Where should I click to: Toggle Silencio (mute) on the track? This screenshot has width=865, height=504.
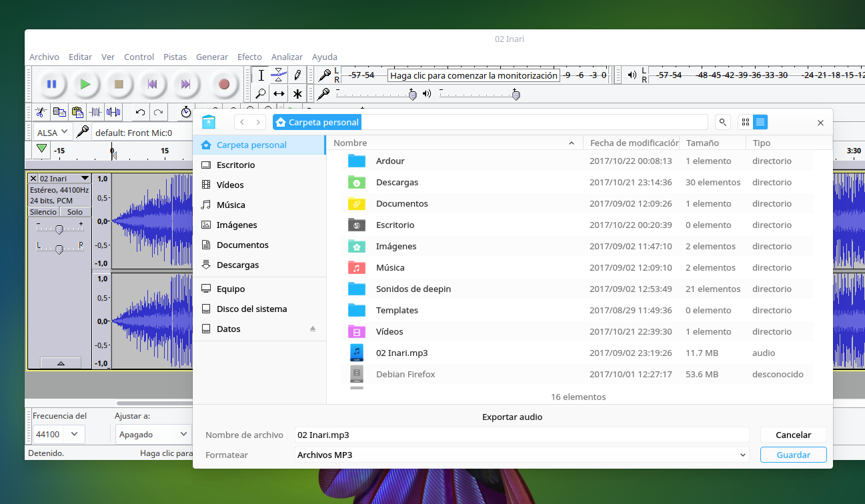tap(43, 212)
